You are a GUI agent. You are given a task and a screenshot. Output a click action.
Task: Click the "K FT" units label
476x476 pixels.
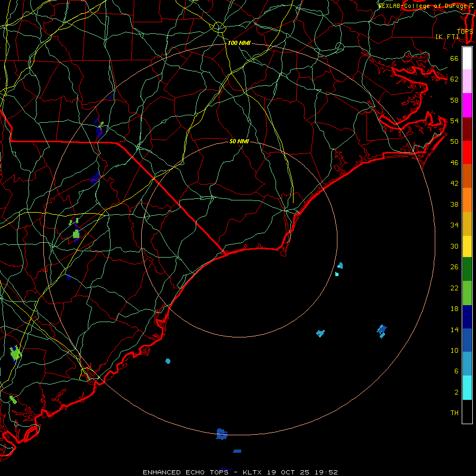(447, 36)
